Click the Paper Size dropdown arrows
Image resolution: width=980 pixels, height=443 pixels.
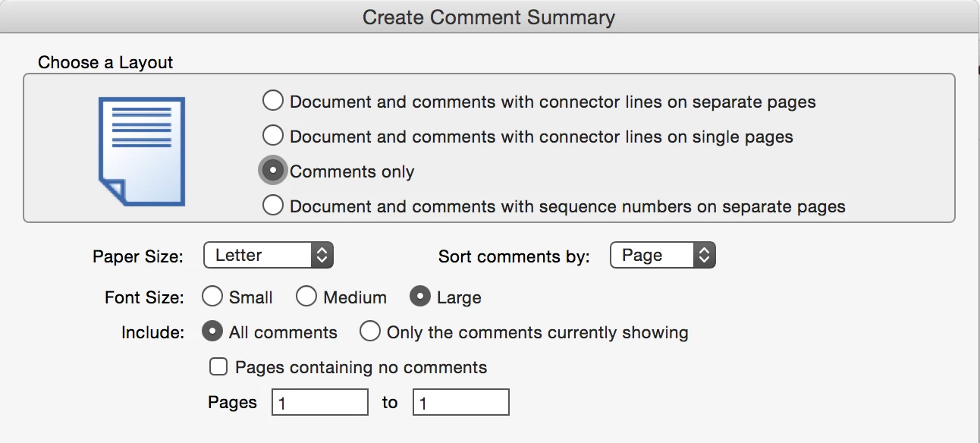(x=322, y=256)
